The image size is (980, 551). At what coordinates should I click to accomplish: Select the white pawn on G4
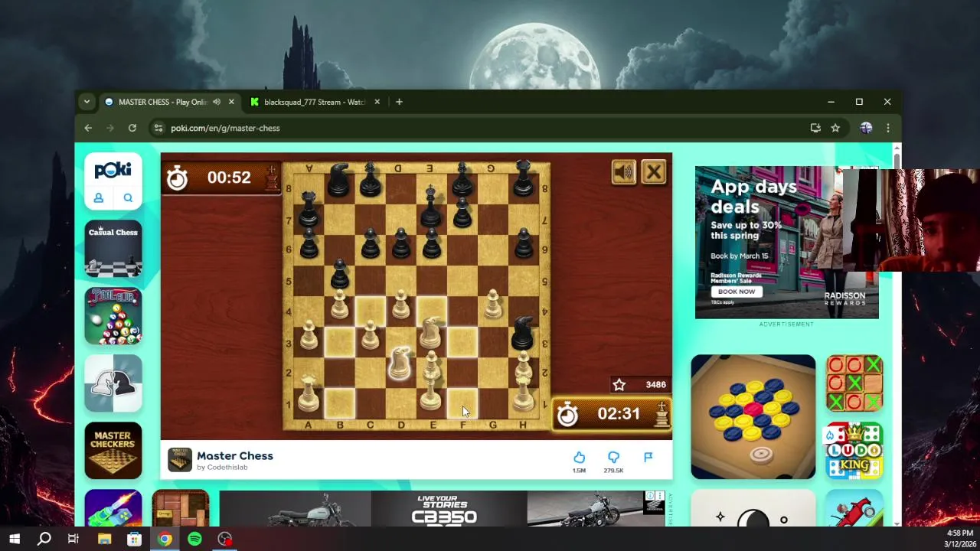[493, 305]
